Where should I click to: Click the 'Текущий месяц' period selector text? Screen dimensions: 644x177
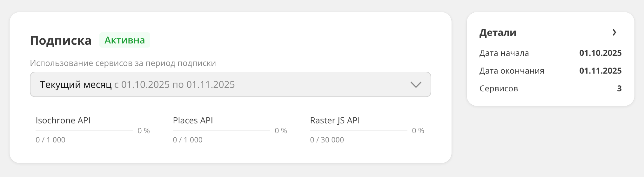[76, 85]
